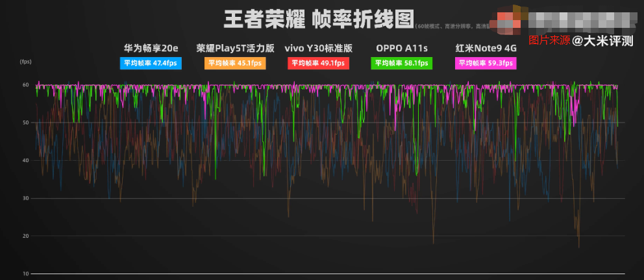Click the (fps) axis unit label
644x280 pixels.
pos(25,62)
